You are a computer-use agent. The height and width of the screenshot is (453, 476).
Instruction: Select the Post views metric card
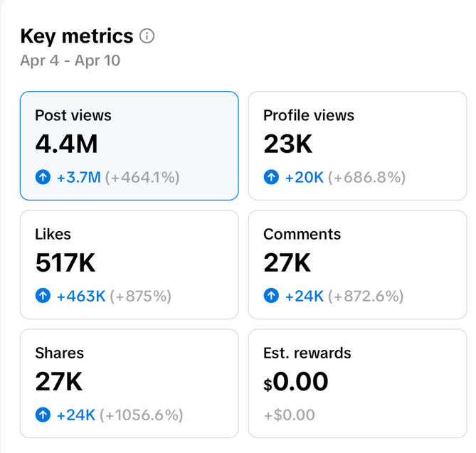pos(129,146)
